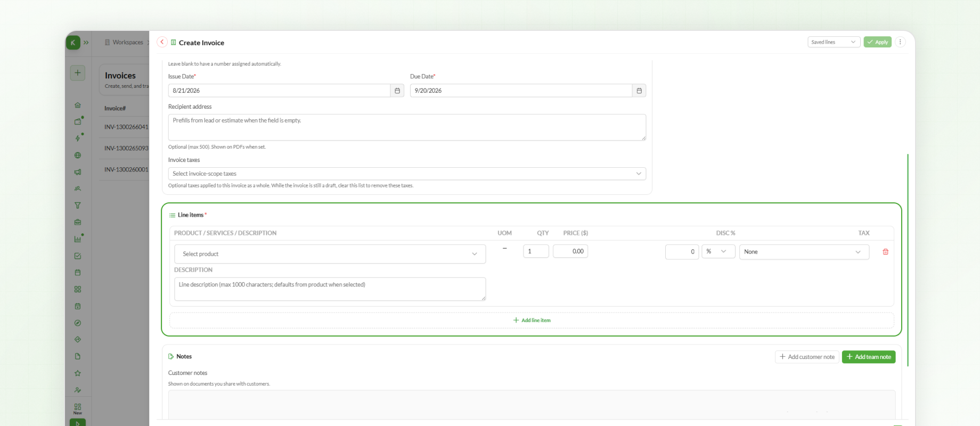Open the four-squares grid icon in sidebar

(x=78, y=289)
